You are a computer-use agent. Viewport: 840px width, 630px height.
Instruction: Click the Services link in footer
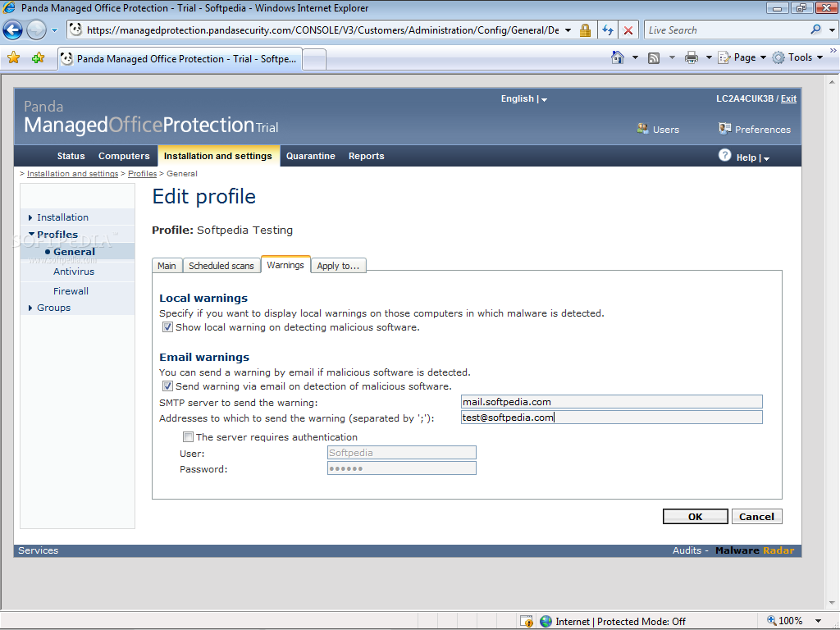38,550
